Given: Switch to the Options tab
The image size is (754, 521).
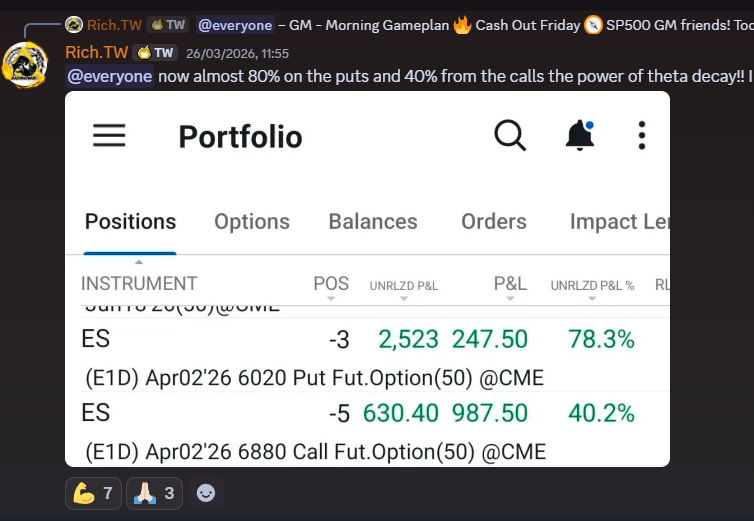Looking at the screenshot, I should (252, 222).
